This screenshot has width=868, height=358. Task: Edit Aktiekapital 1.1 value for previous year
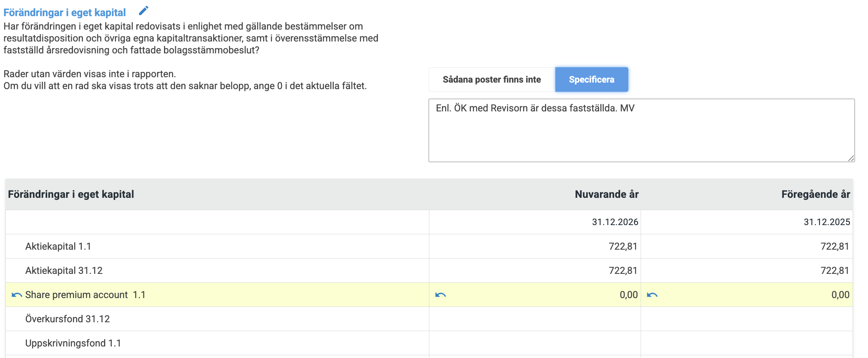[834, 246]
